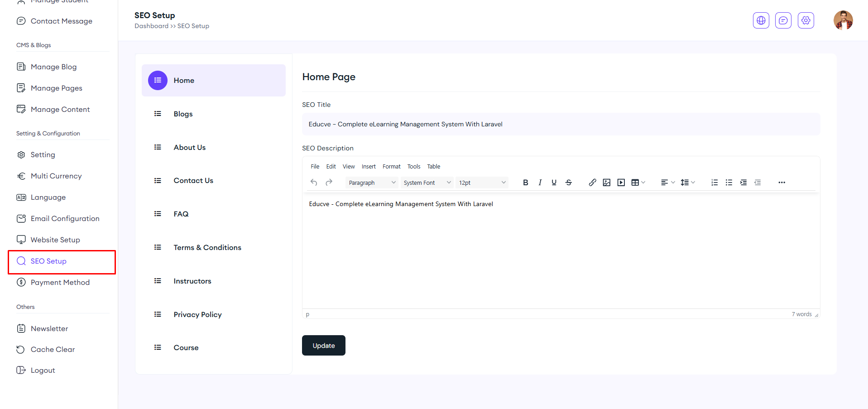Click the Update button
The width and height of the screenshot is (868, 409).
(x=324, y=346)
